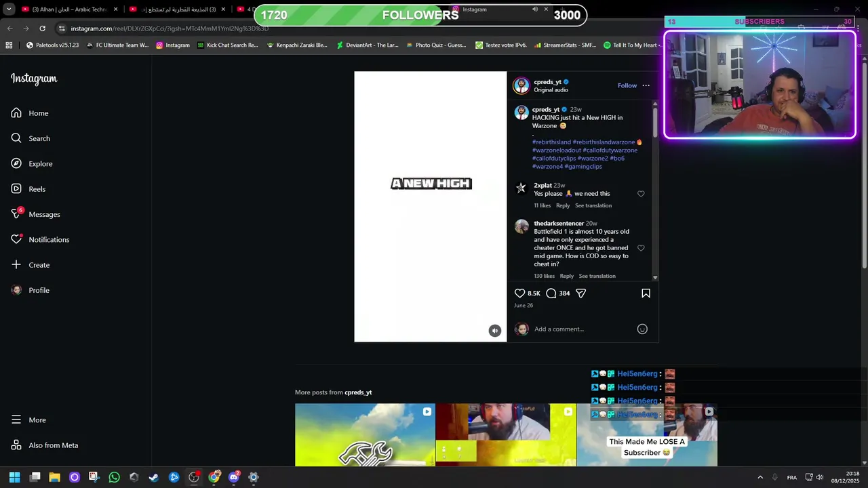Click cpreds_yt avatar in post header

[x=521, y=85]
